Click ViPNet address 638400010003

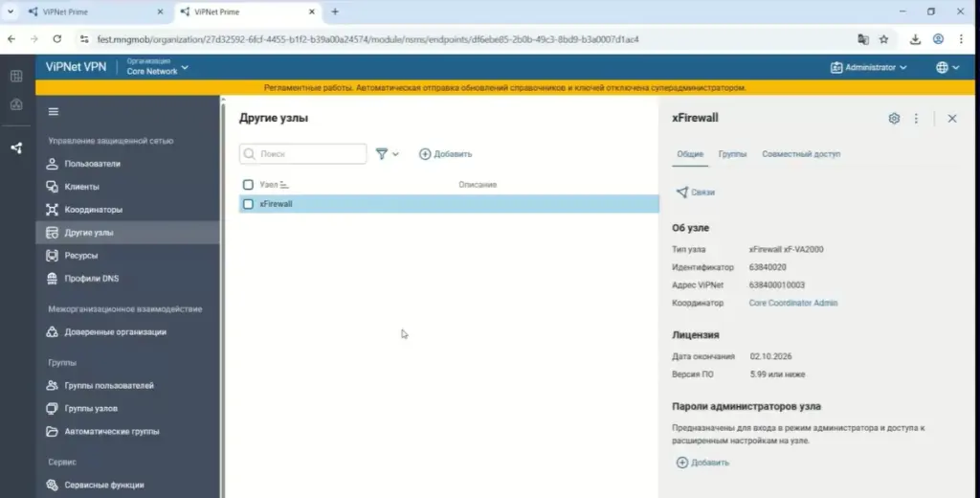[777, 284]
